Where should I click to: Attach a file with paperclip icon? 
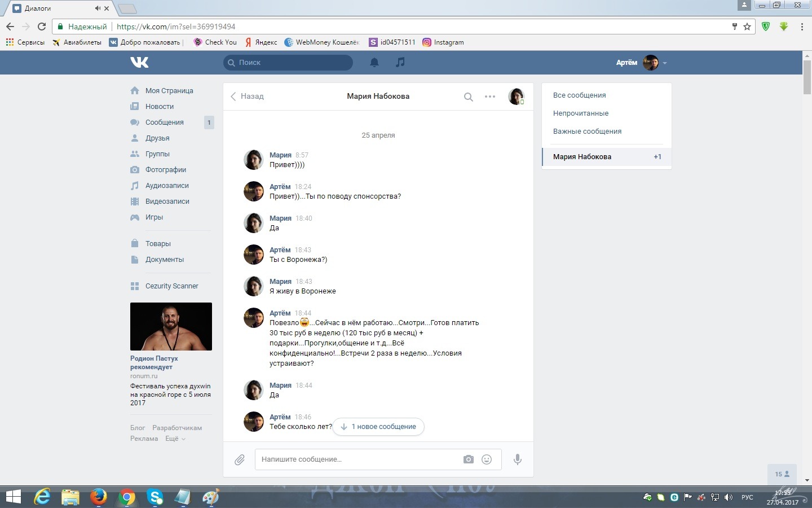[x=240, y=459]
